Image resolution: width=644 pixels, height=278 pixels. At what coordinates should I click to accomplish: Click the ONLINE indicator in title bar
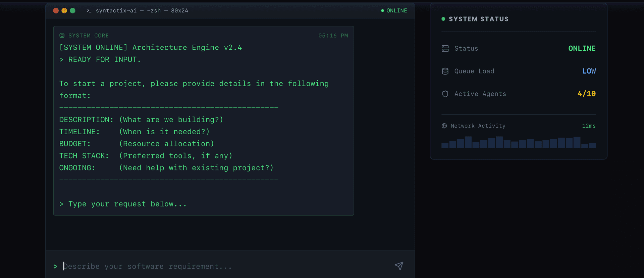pyautogui.click(x=394, y=11)
